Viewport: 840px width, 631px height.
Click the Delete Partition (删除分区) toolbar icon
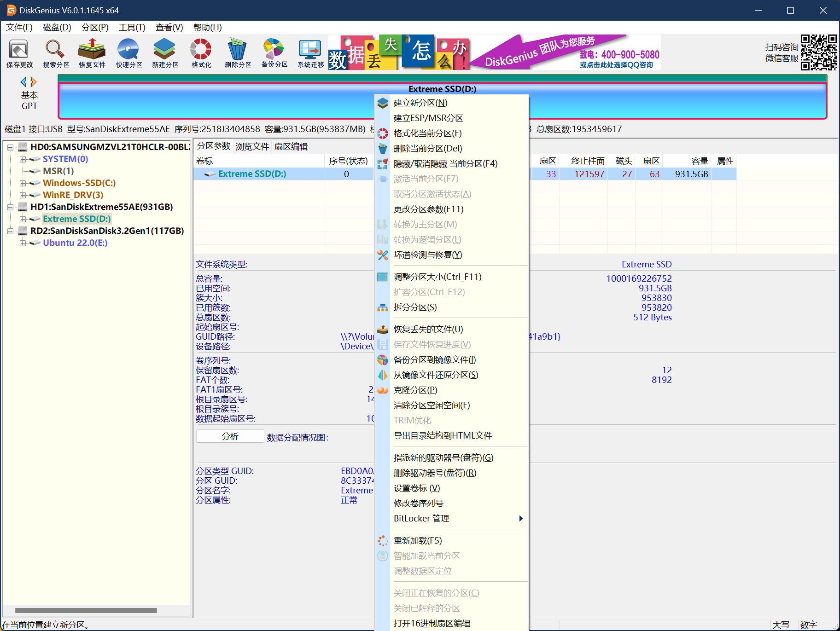pyautogui.click(x=238, y=53)
